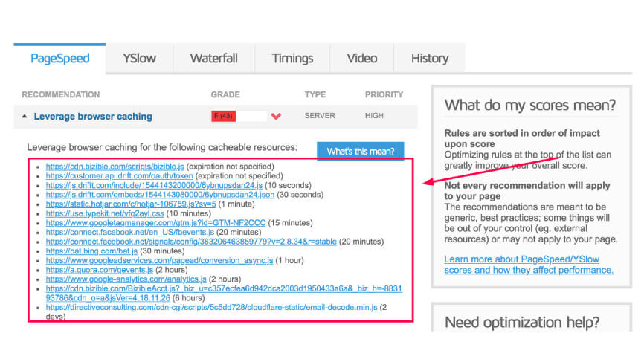Open the YSlow tab
Viewport: 644px width, 362px height.
coord(139,59)
